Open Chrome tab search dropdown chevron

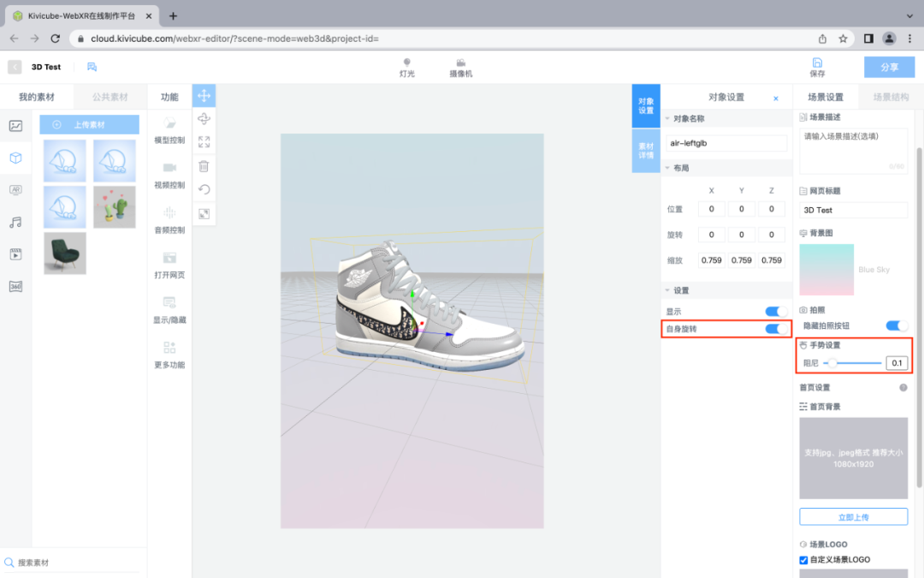coord(909,16)
